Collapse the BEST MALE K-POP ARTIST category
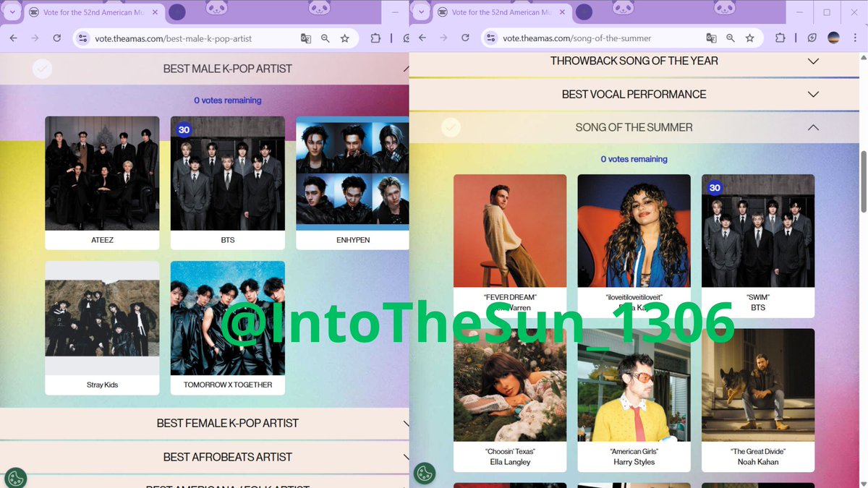The width and height of the screenshot is (868, 488). (406, 69)
